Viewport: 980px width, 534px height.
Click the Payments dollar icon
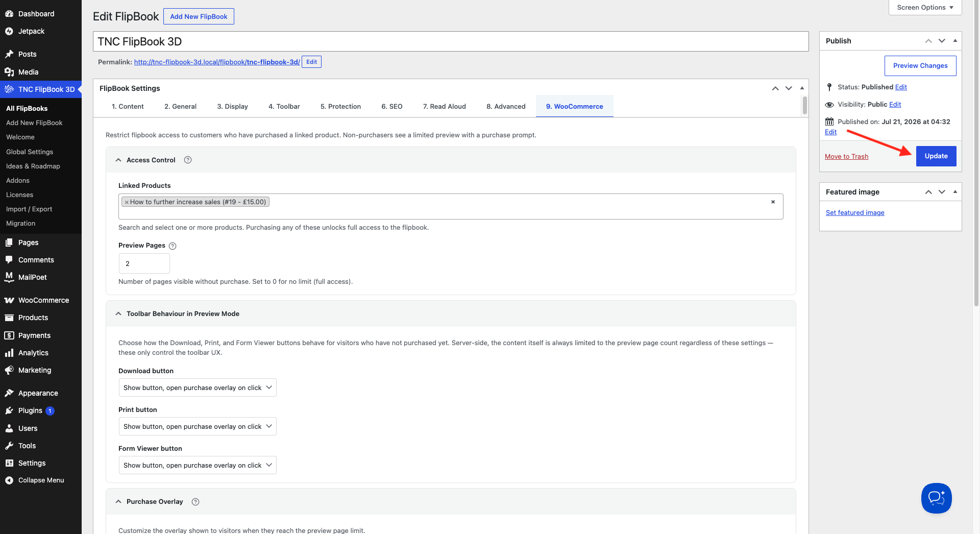pos(9,335)
